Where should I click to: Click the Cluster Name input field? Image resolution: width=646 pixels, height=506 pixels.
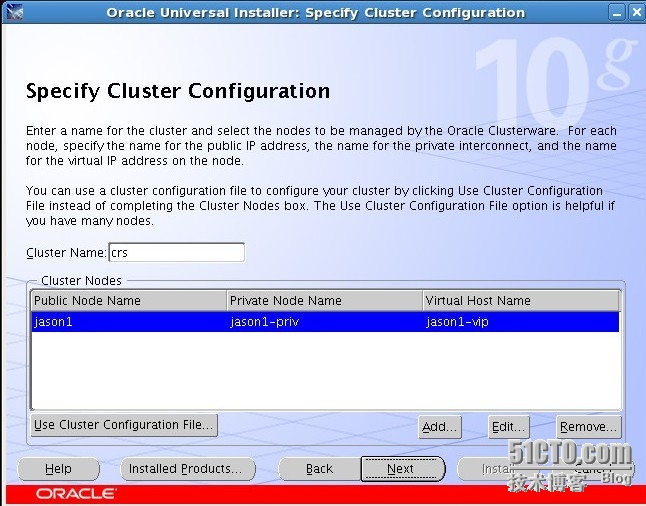coord(177,252)
